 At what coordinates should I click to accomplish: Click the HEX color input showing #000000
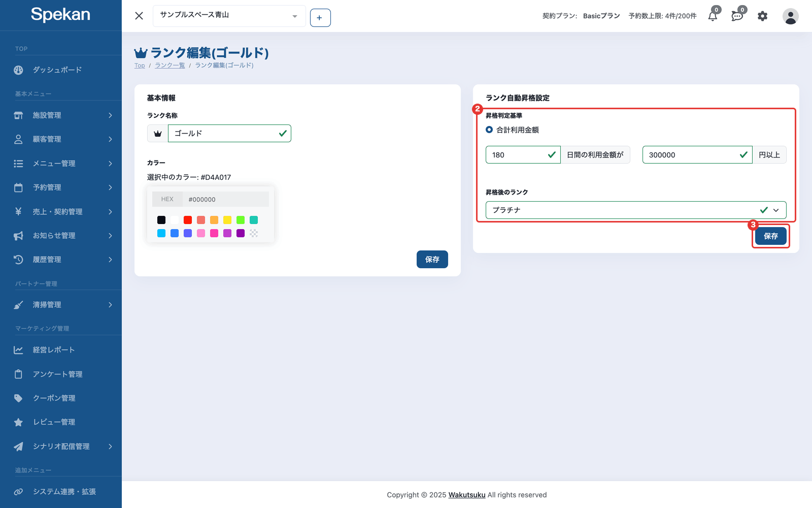tap(226, 199)
